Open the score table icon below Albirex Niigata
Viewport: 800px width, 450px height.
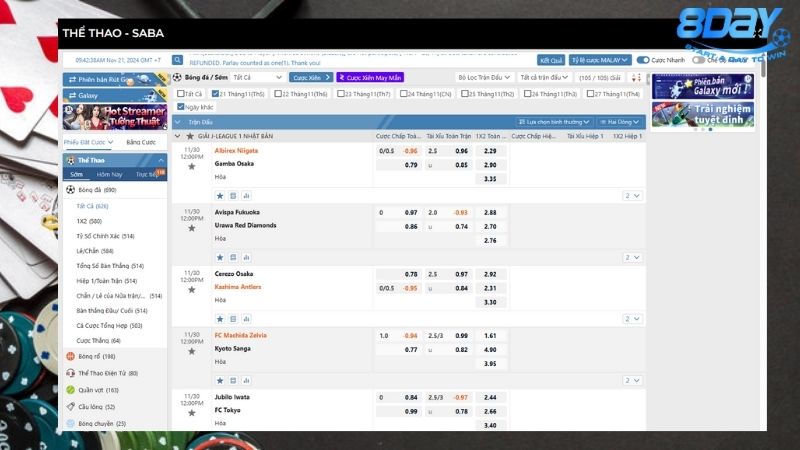click(x=233, y=196)
